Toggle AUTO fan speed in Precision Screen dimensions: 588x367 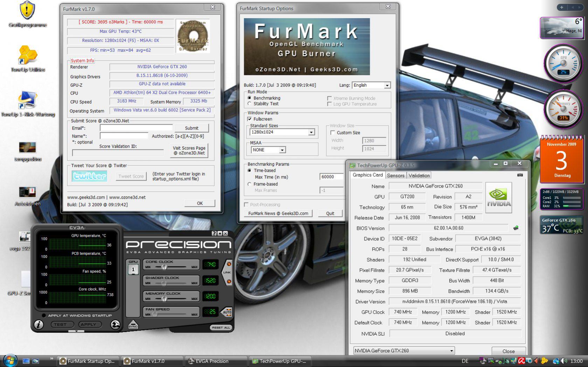(x=227, y=311)
